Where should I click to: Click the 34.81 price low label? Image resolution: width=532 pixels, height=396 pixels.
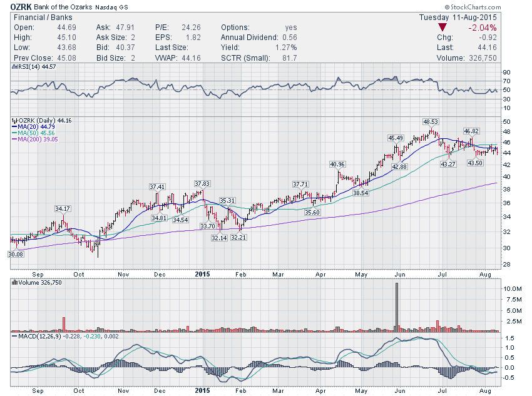click(x=159, y=218)
